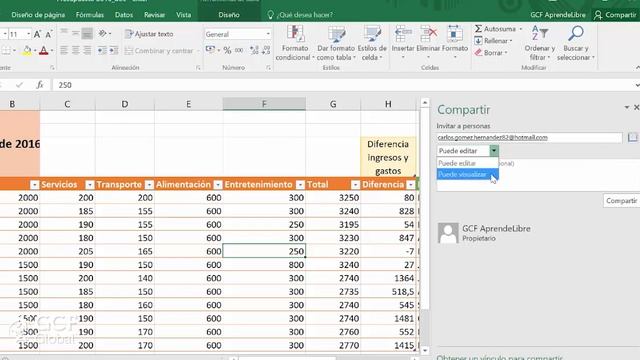640x360 pixels.
Task: Click Autosuma
Action: pos(496,29)
